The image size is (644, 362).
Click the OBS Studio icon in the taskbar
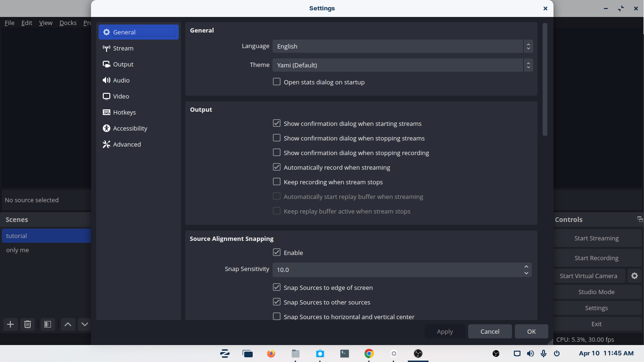click(x=418, y=354)
